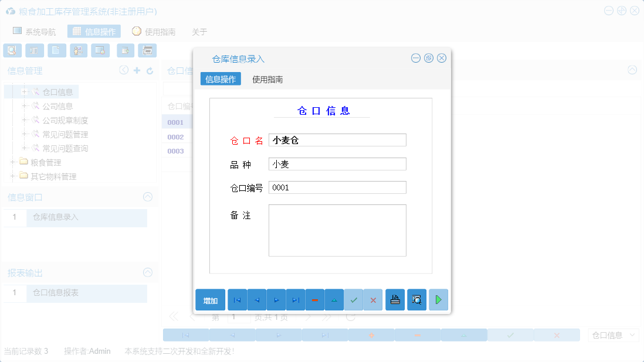Expand the 粮食管理 folder
This screenshot has height=362, width=644.
click(x=12, y=162)
